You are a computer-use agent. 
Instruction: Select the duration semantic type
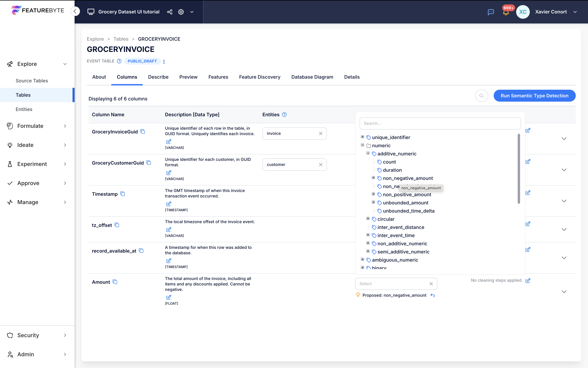pos(392,170)
